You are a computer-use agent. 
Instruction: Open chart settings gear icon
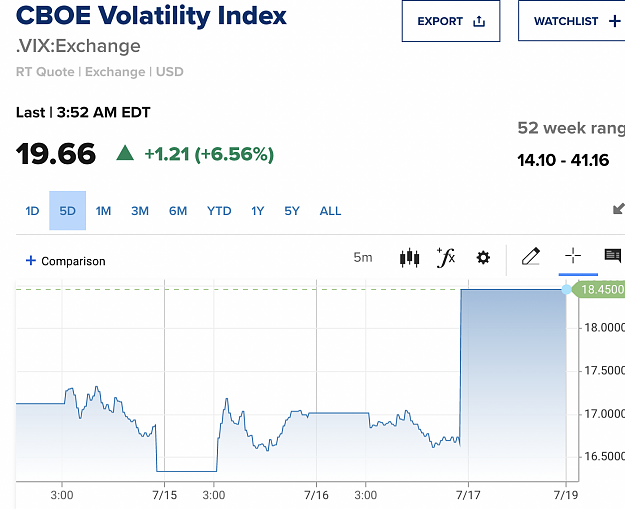pyautogui.click(x=483, y=257)
